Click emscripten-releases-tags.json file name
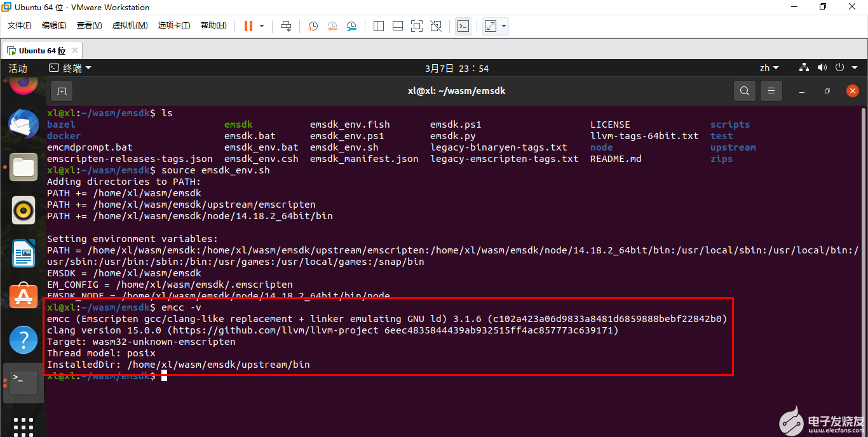This screenshot has height=437, width=868. pos(130,159)
